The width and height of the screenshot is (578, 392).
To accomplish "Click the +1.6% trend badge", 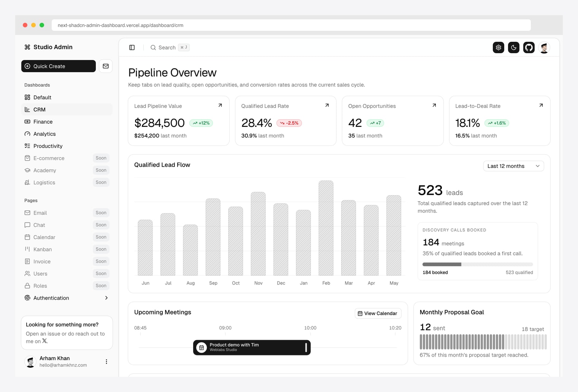I will [x=497, y=123].
